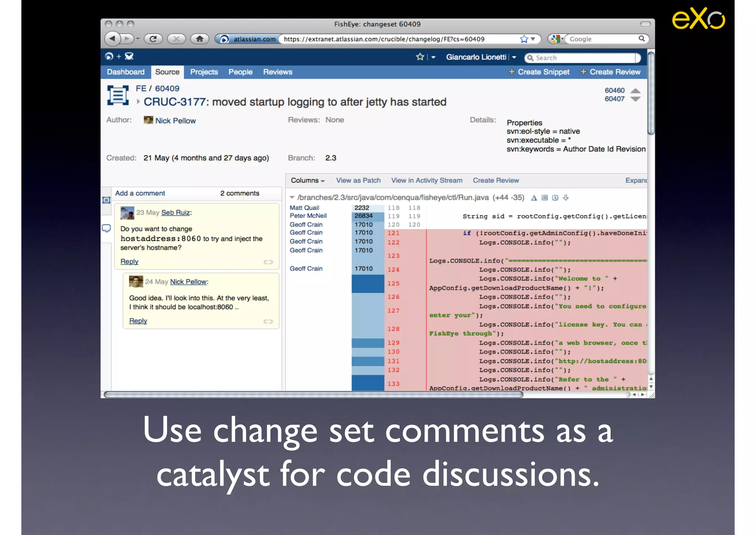Go to next changeset 60460

[x=614, y=91]
